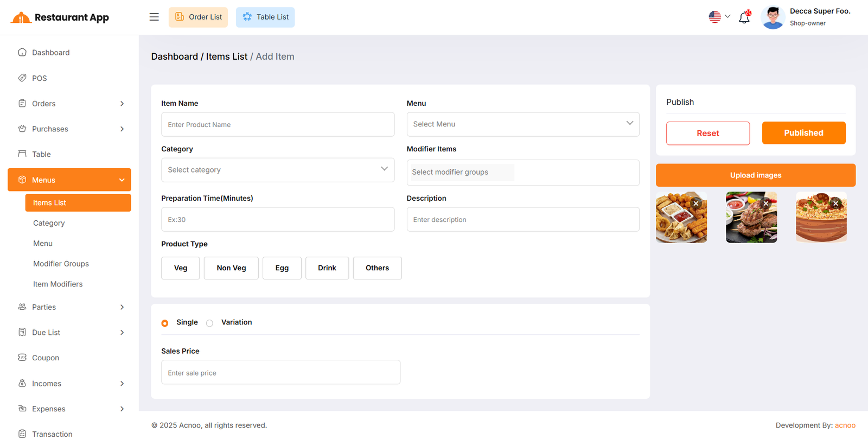868x439 pixels.
Task: Choose Non Veg product type
Action: pyautogui.click(x=231, y=268)
